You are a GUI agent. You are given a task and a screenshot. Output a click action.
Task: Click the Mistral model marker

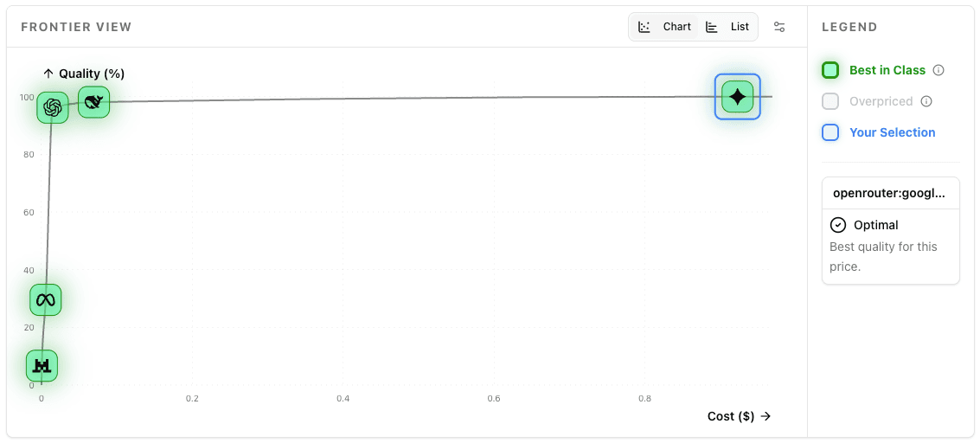coord(42,365)
